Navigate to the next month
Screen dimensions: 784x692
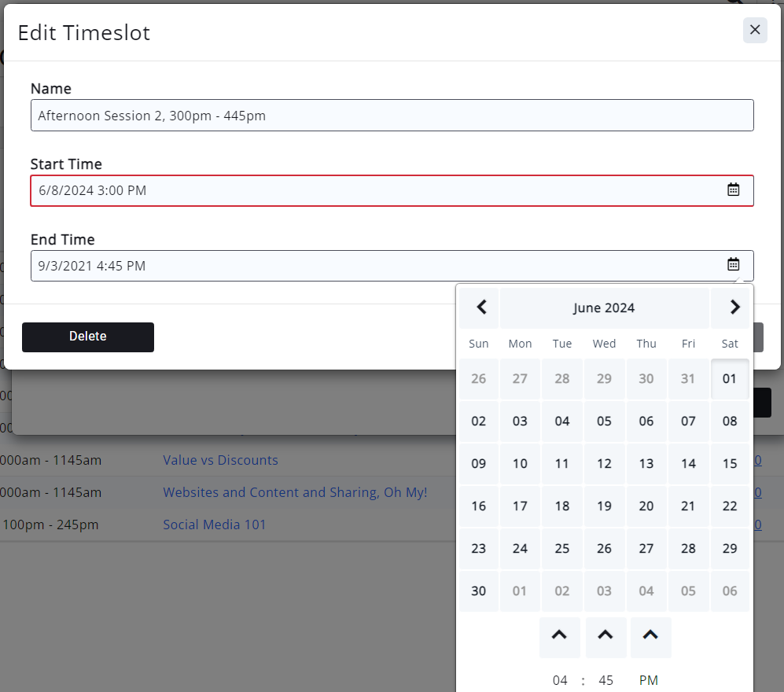tap(733, 307)
